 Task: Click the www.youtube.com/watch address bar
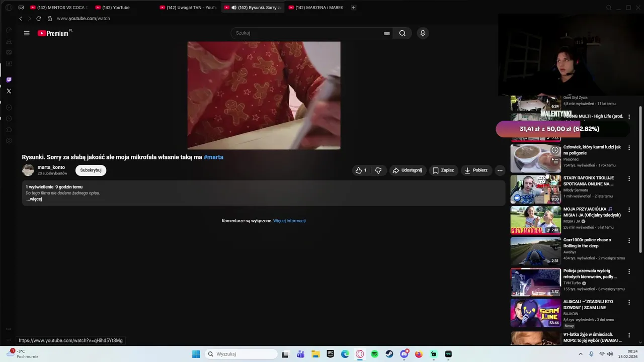pos(83,19)
